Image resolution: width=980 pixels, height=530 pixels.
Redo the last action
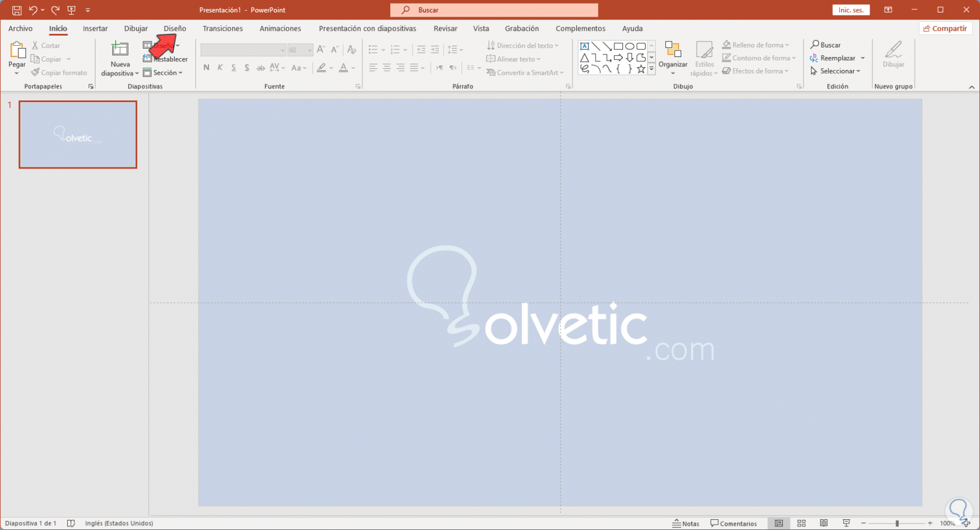pyautogui.click(x=55, y=10)
